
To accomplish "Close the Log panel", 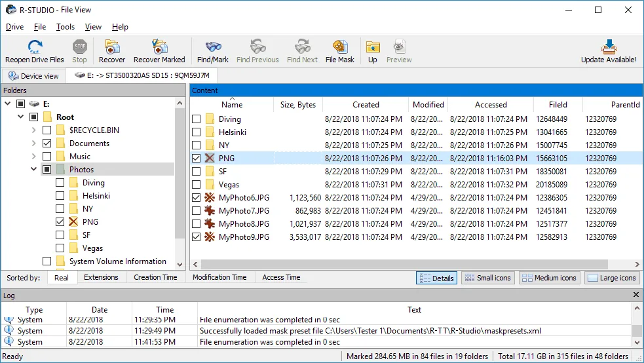I will [x=635, y=295].
